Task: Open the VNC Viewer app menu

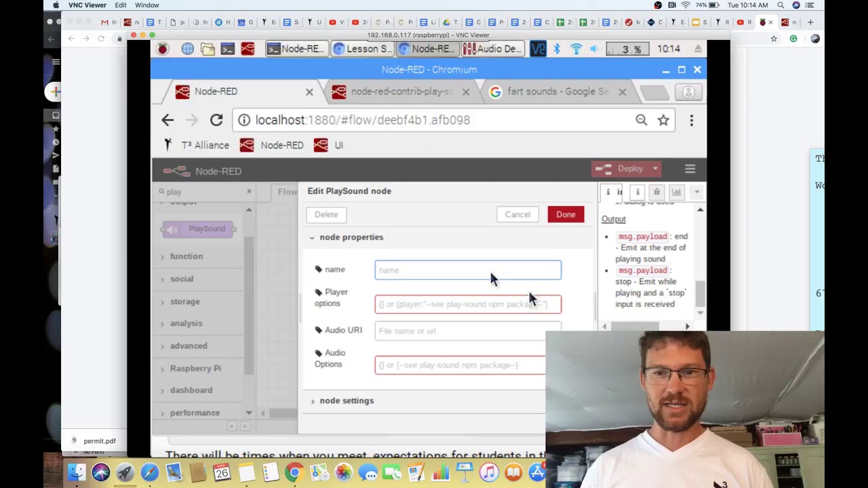Action: click(x=87, y=5)
